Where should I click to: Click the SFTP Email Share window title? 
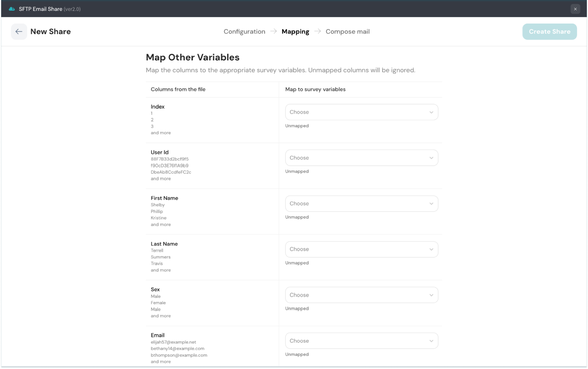40,9
